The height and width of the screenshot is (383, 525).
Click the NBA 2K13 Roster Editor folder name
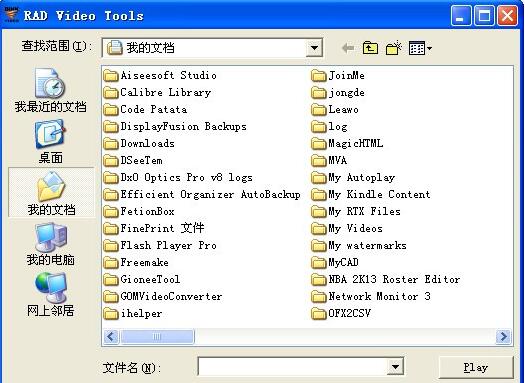point(394,280)
